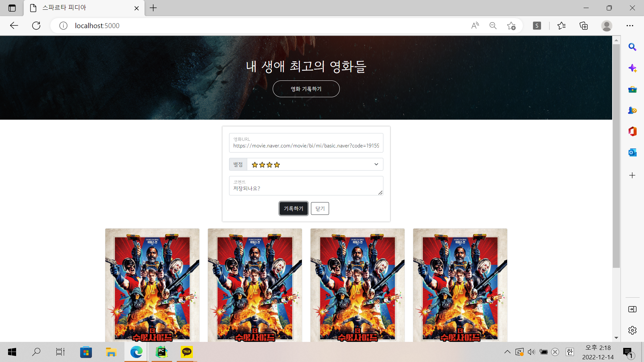Click the scrollbar up arrow

[616, 40]
